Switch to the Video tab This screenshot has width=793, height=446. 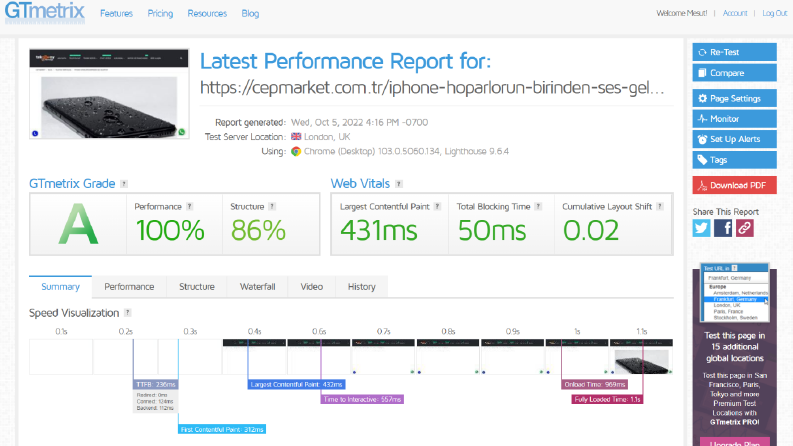(312, 287)
